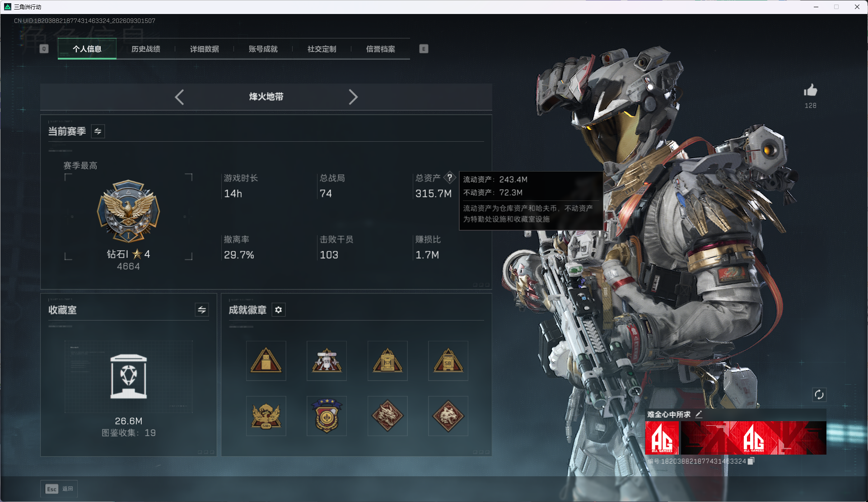
Task: Toggle the 当前赛季 season swap icon
Action: 98,131
